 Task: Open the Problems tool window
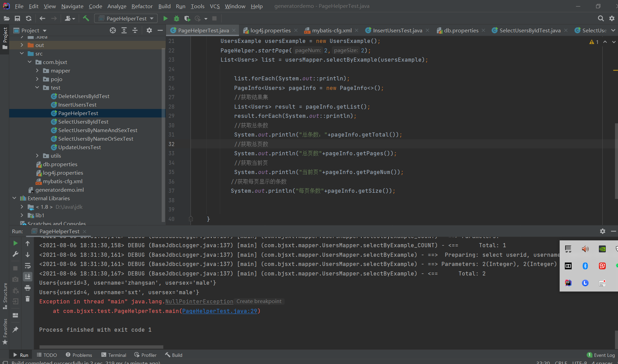point(79,355)
